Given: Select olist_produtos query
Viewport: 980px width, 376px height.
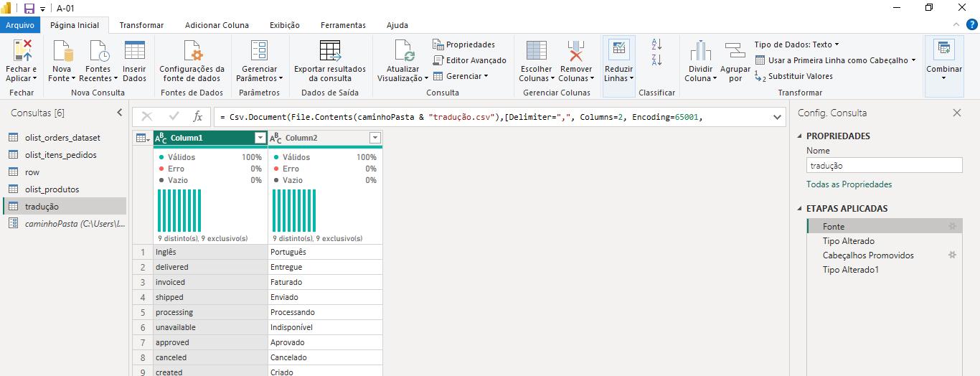Looking at the screenshot, I should (65, 189).
